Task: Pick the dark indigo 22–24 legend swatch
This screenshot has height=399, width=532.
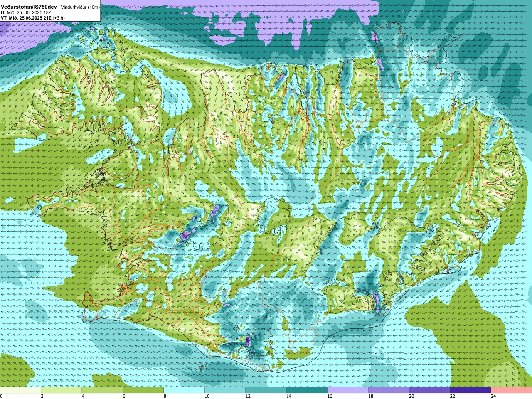Action: (470, 390)
